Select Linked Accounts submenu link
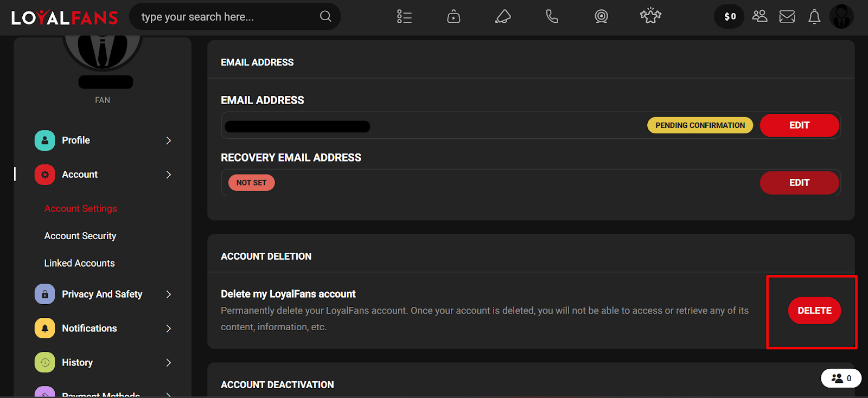This screenshot has width=868, height=398. click(80, 263)
